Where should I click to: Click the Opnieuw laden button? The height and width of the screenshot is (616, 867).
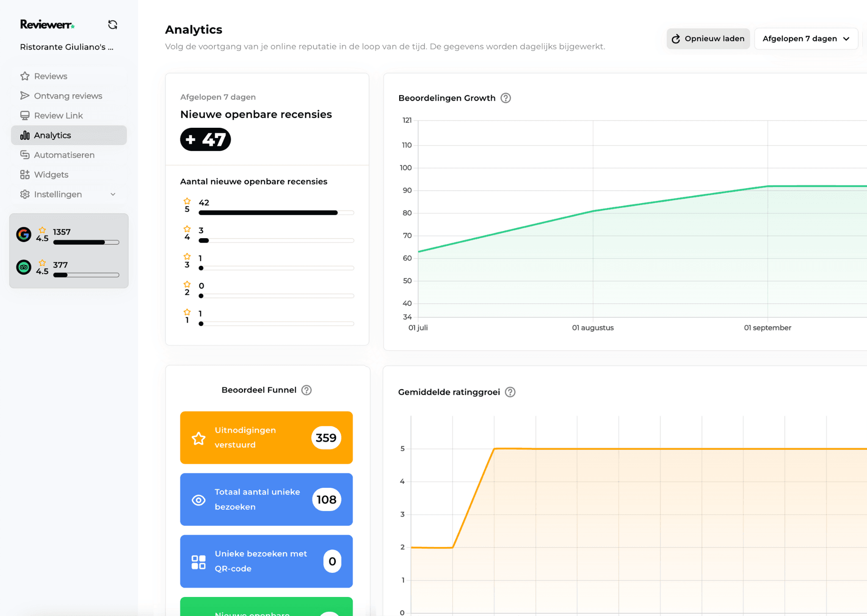[708, 38]
